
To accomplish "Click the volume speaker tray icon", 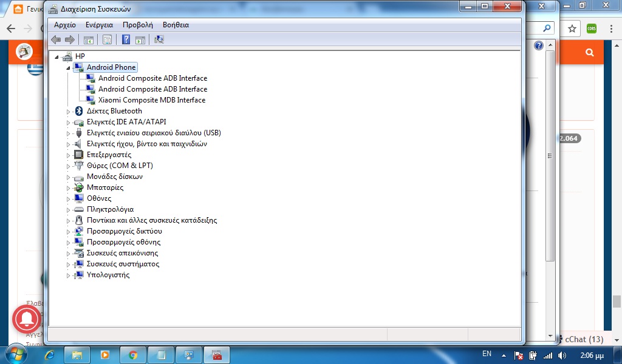I will [x=562, y=356].
